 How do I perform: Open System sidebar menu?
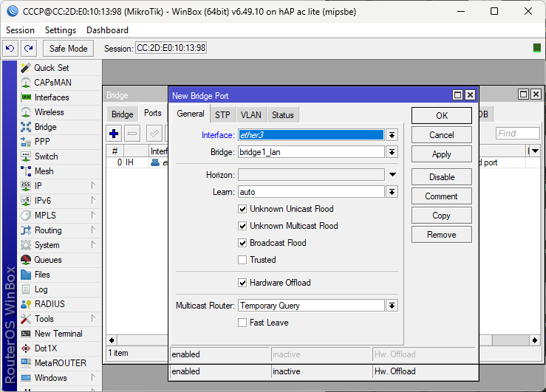(x=60, y=245)
